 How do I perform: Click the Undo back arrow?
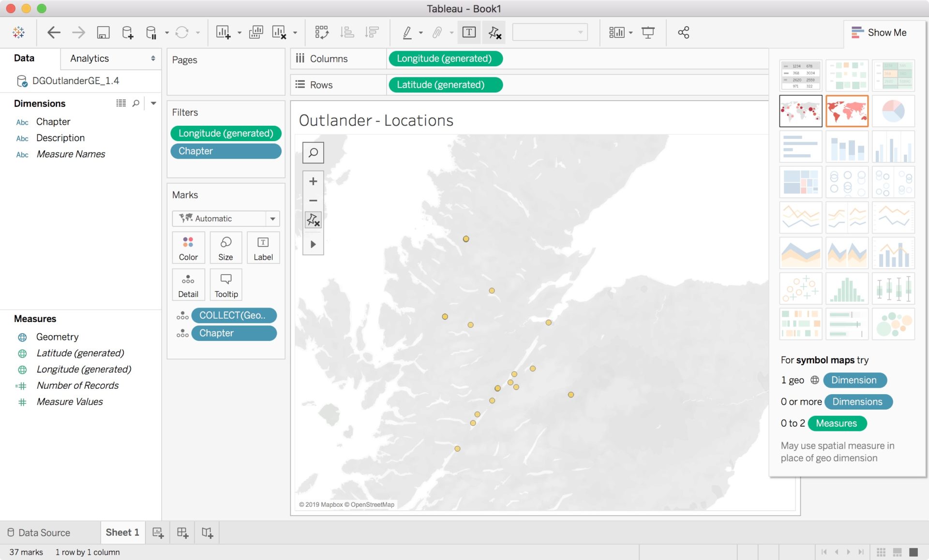point(54,32)
